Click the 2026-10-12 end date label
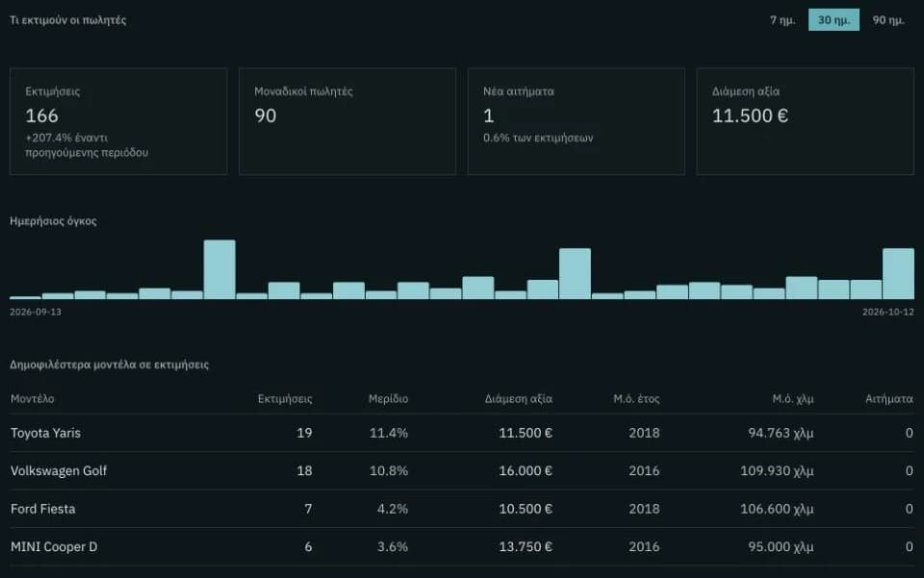Screen dimensions: 924x578 [x=888, y=312]
